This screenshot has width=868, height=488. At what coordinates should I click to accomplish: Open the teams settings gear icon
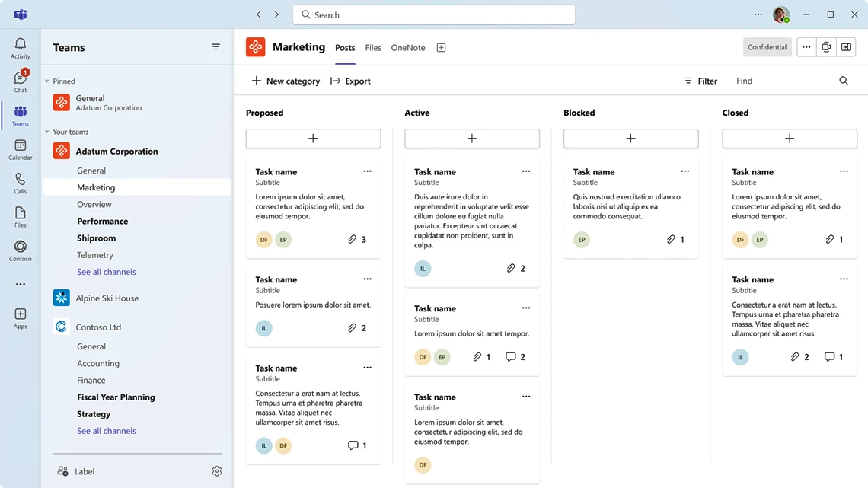217,471
